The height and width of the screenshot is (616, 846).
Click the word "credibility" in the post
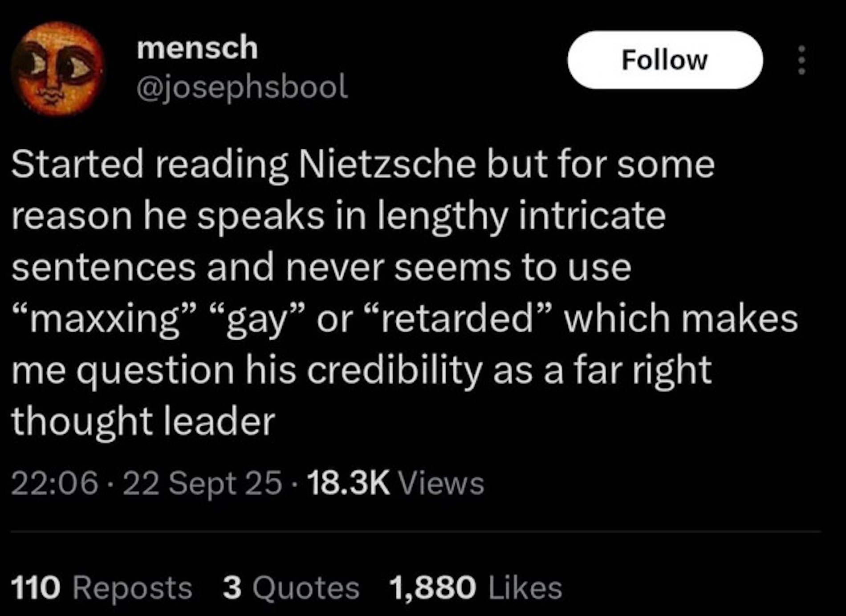click(395, 371)
